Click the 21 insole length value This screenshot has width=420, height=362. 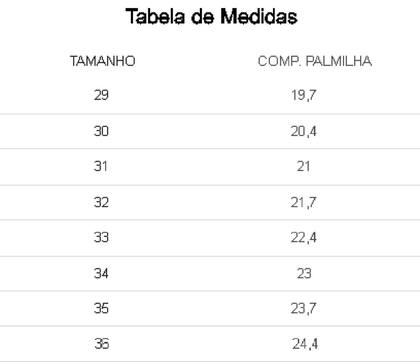(304, 166)
